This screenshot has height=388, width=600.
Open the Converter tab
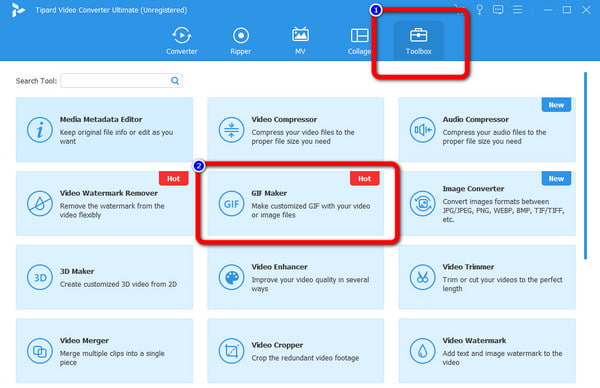click(181, 41)
